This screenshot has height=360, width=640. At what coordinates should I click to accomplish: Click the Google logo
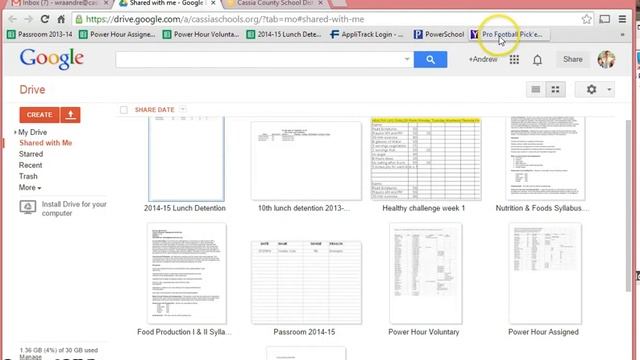click(52, 59)
